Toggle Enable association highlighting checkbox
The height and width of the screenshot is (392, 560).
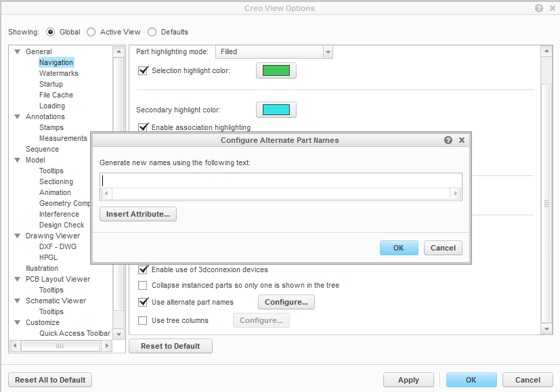coord(143,127)
